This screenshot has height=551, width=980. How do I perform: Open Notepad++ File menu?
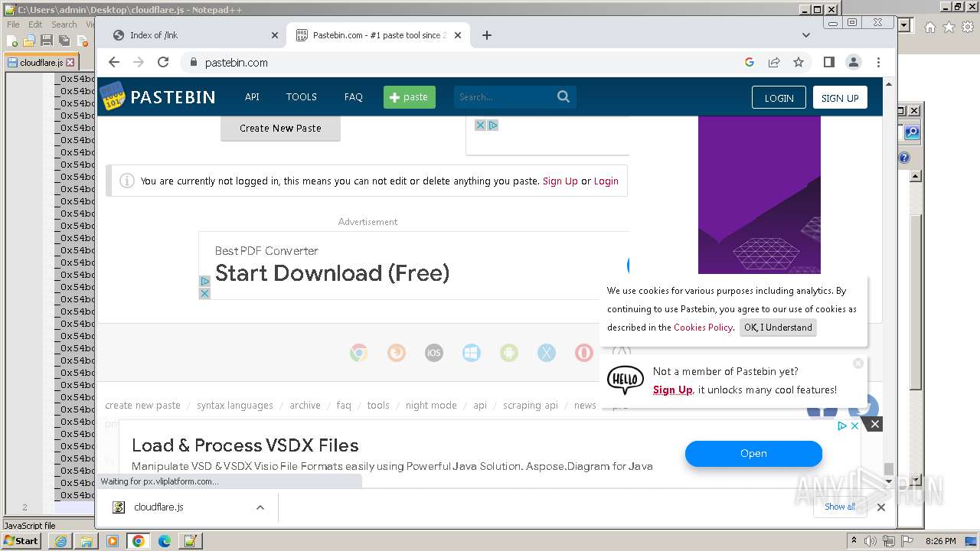coord(13,24)
